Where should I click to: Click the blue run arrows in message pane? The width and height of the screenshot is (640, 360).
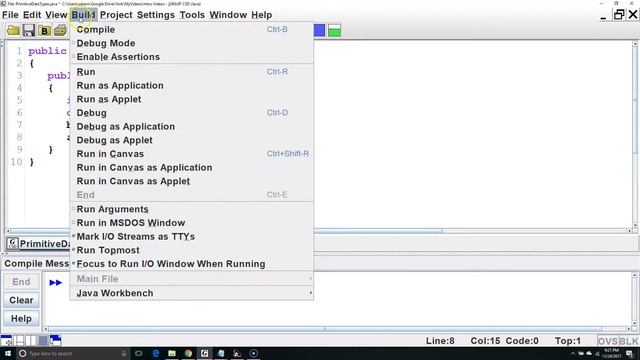coord(56,282)
